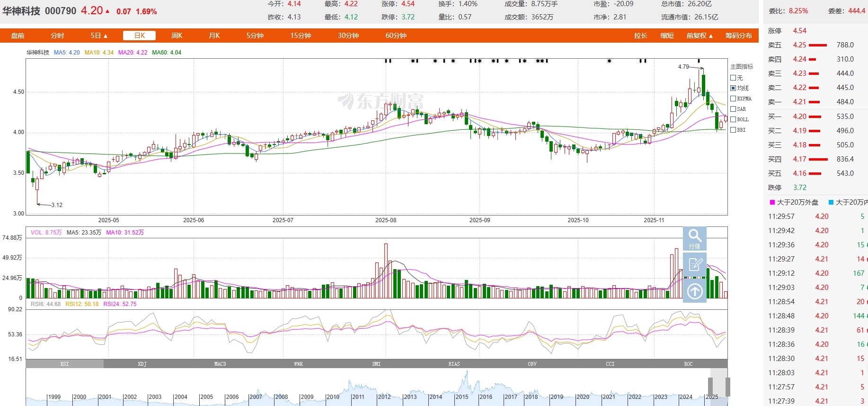Click the 2007 label on the history timeline
Viewport: 868px width, 406px height.
coord(256,397)
